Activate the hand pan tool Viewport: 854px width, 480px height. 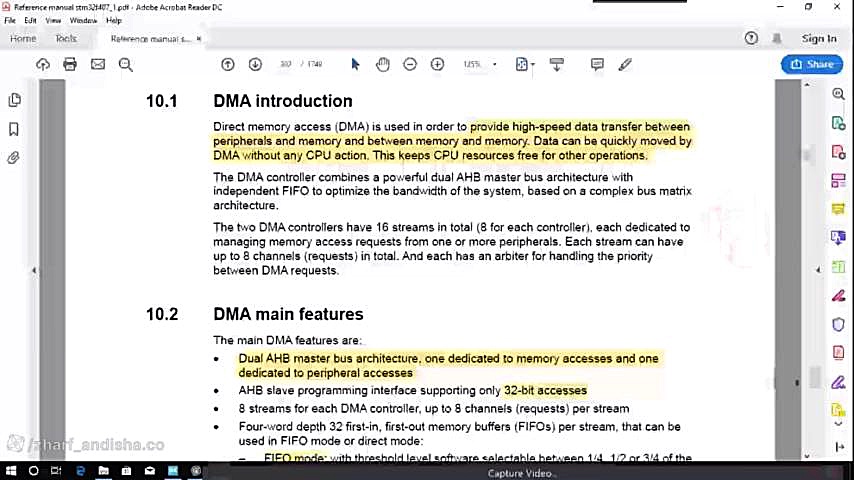tap(383, 64)
